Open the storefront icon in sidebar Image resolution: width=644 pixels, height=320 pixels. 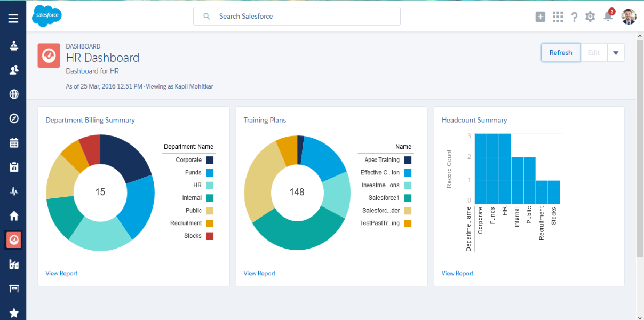coord(14,289)
